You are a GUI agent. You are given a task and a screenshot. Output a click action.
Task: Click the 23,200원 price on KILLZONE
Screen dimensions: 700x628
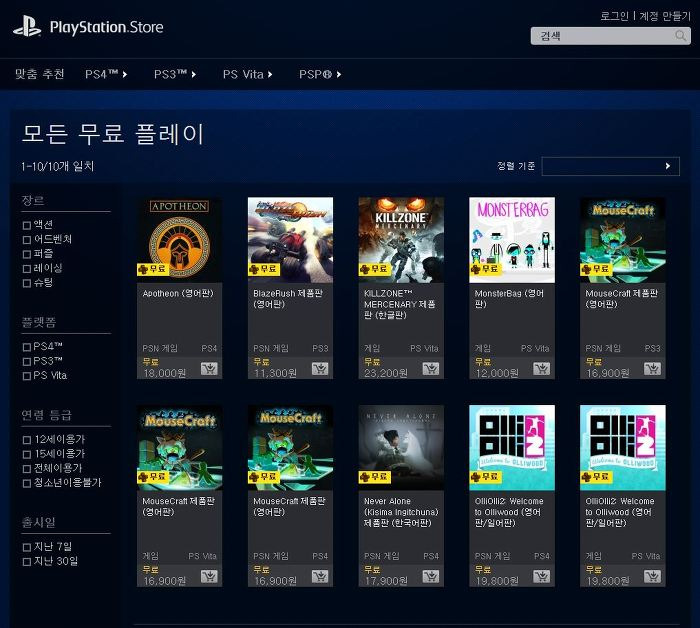pyautogui.click(x=386, y=373)
